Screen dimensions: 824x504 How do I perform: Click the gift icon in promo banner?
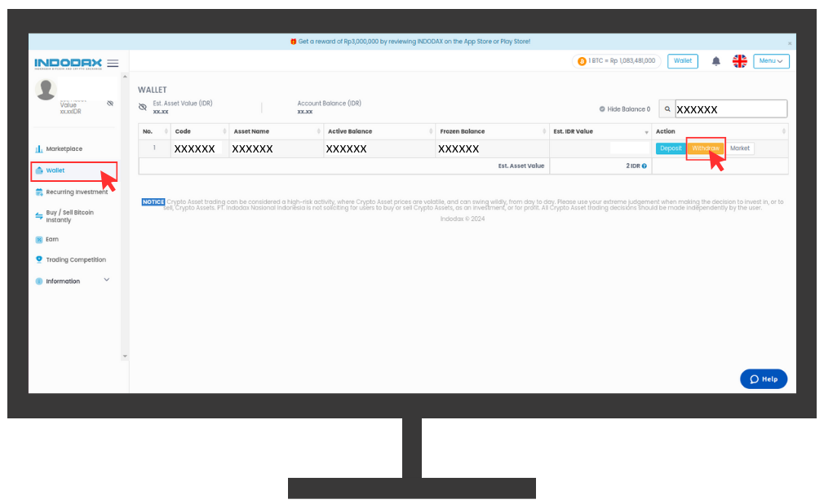(293, 42)
